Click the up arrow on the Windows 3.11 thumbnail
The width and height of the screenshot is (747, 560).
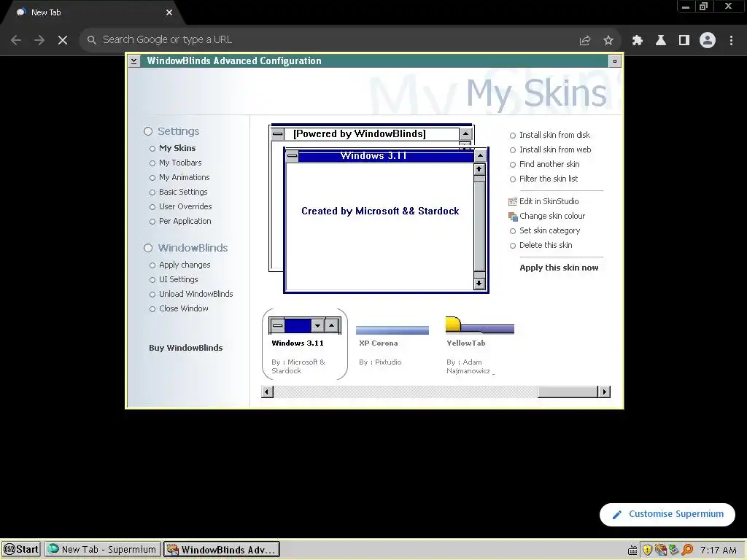pos(332,326)
